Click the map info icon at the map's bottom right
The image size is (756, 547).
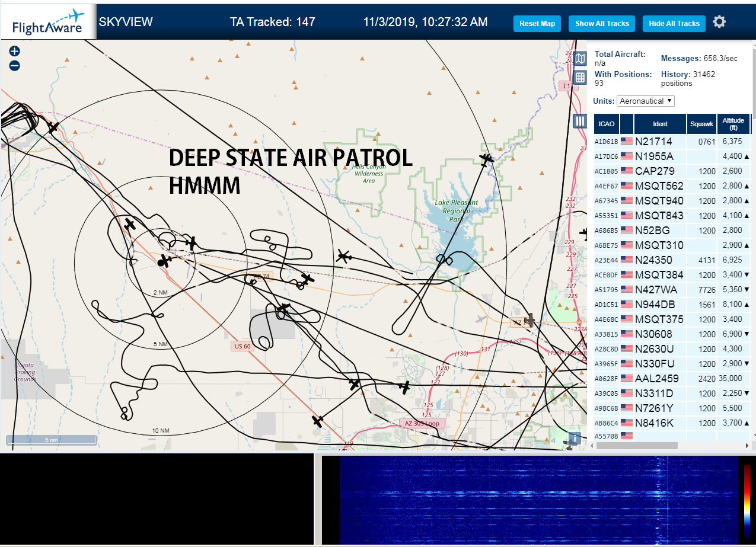(x=573, y=439)
